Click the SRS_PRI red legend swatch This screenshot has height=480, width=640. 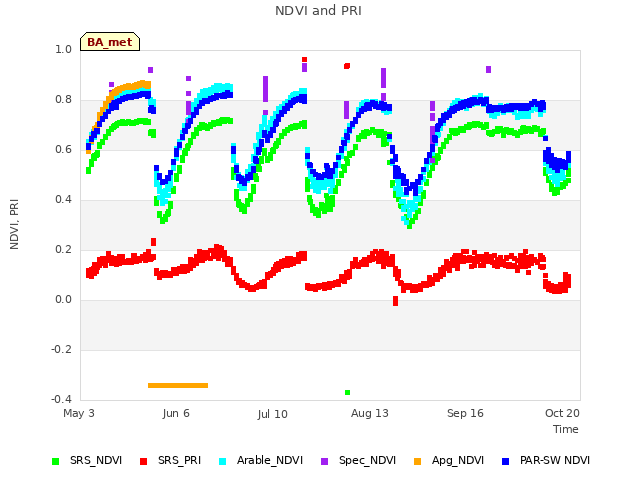pyautogui.click(x=143, y=461)
